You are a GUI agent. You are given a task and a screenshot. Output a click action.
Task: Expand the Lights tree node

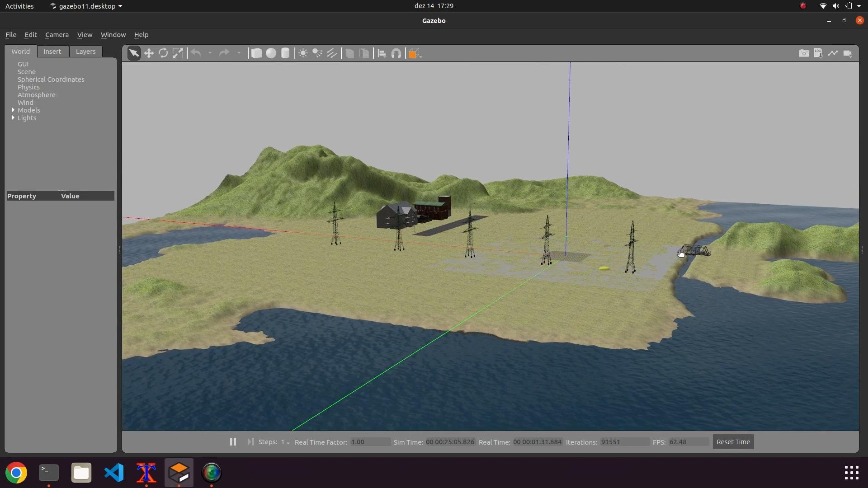pos(13,118)
